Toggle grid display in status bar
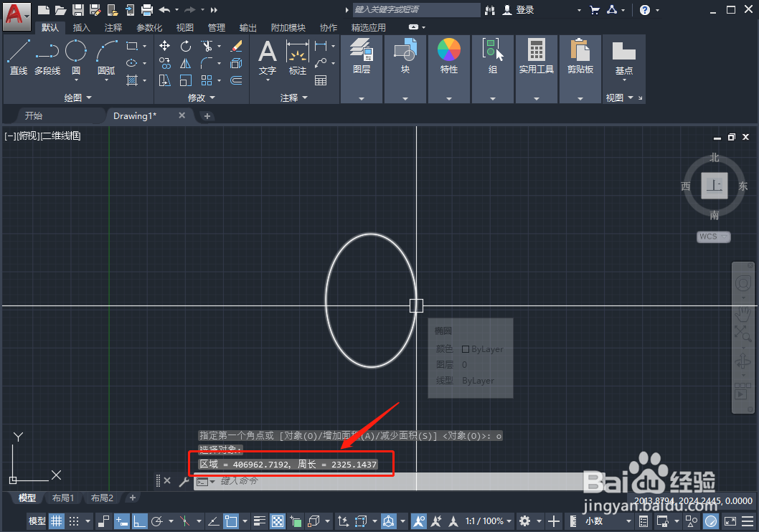 [57, 521]
